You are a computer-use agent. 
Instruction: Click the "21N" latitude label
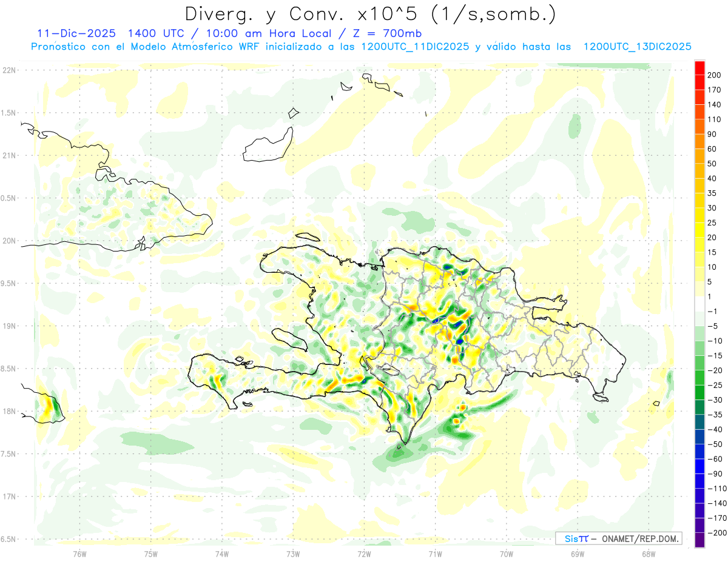[8, 155]
